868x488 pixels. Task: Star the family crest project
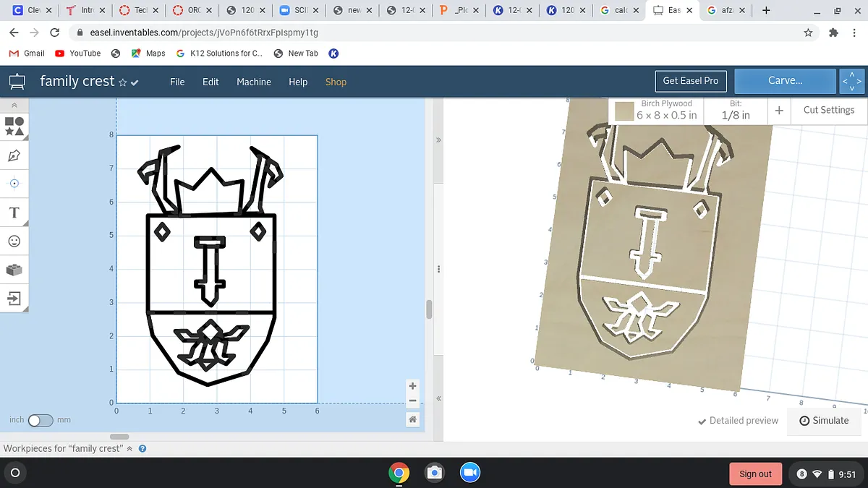pyautogui.click(x=122, y=82)
